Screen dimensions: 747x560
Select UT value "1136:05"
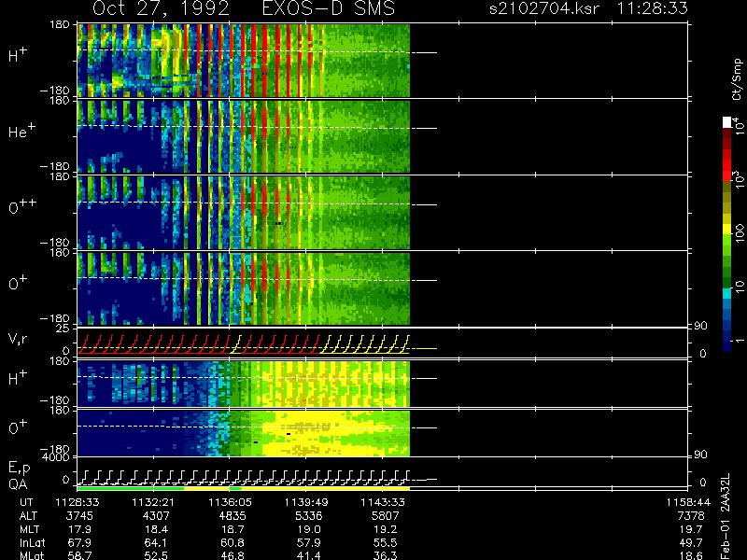[x=230, y=502]
